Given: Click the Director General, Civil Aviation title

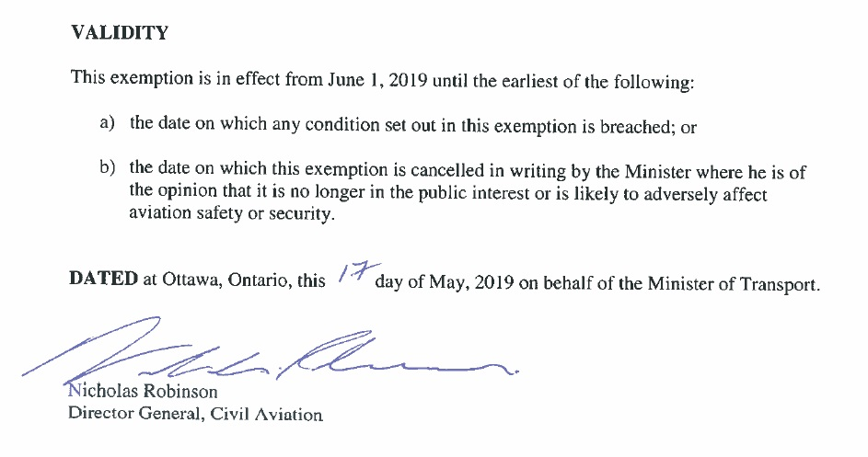Looking at the screenshot, I should 195,414.
